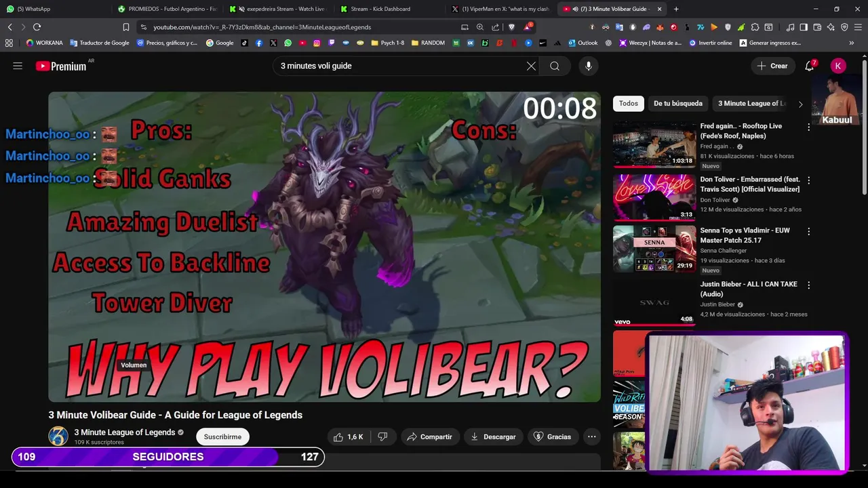868x488 pixels.
Task: Like the video with 1,6 K
Action: (x=349, y=437)
